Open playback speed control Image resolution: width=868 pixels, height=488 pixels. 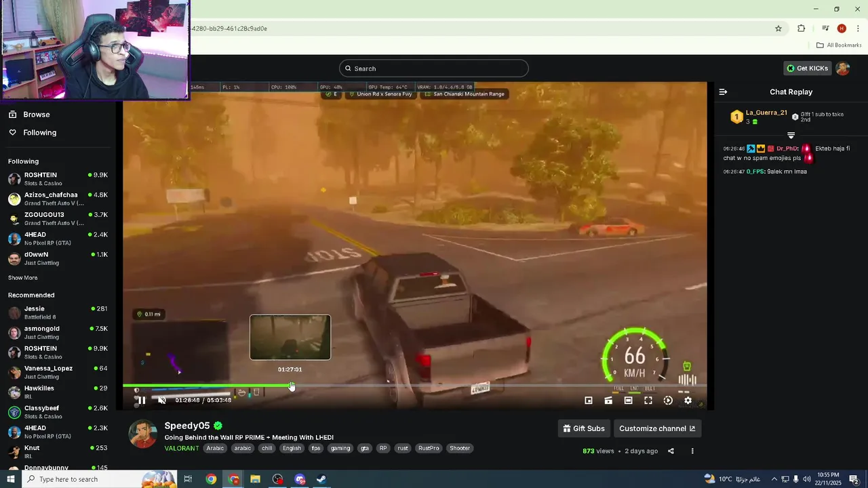[x=668, y=401]
